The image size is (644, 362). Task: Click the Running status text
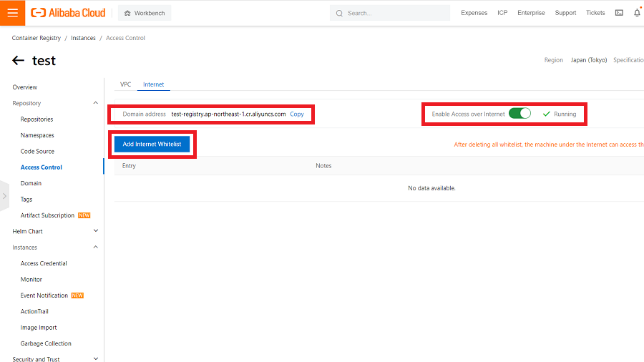pos(565,114)
